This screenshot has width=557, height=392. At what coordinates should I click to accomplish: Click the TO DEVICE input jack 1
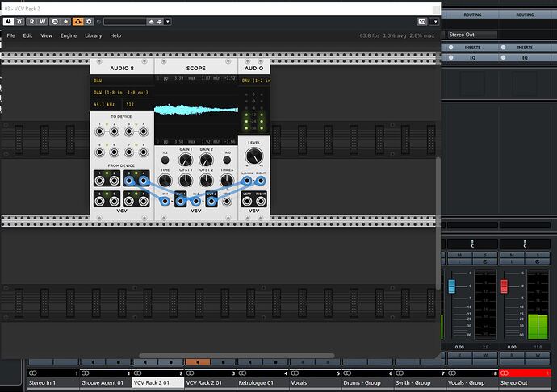coord(100,131)
